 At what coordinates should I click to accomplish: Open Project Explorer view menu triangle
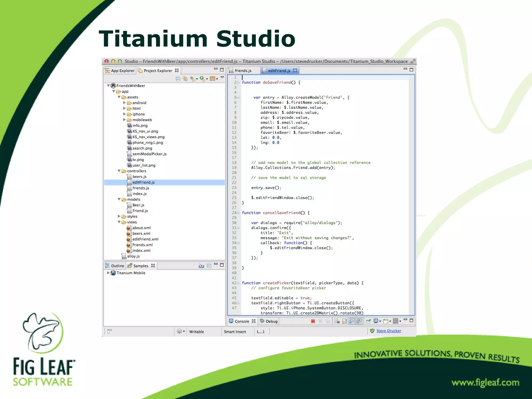(222, 77)
